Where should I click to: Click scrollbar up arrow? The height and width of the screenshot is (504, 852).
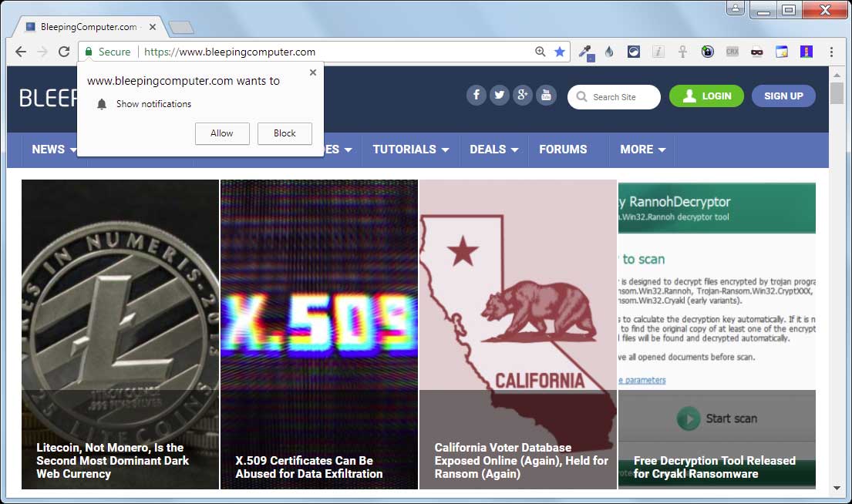point(837,75)
